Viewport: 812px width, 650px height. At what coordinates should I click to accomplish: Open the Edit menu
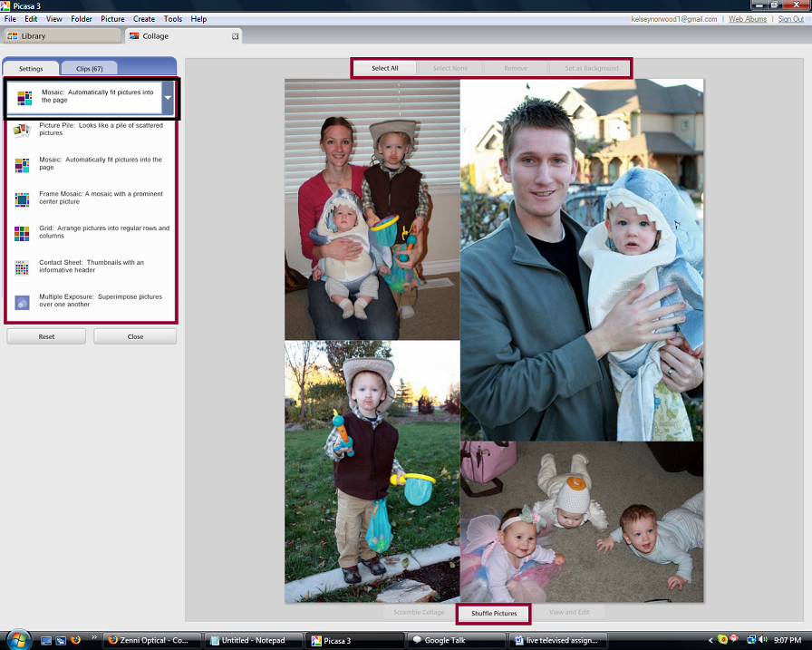tap(31, 19)
